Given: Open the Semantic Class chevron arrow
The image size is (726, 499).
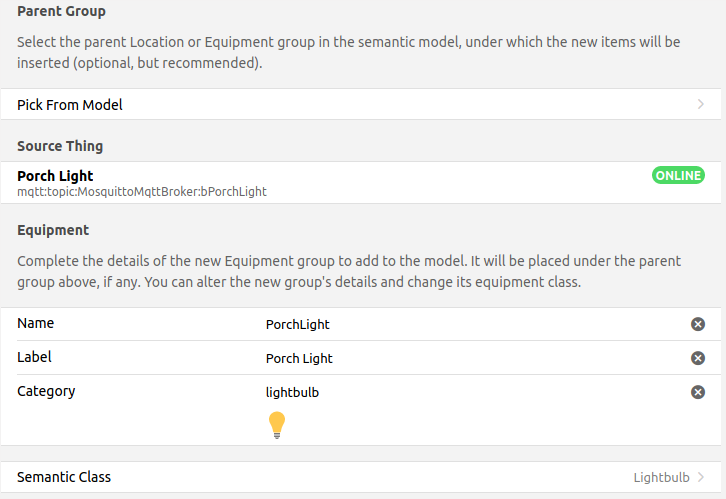Looking at the screenshot, I should coord(701,477).
